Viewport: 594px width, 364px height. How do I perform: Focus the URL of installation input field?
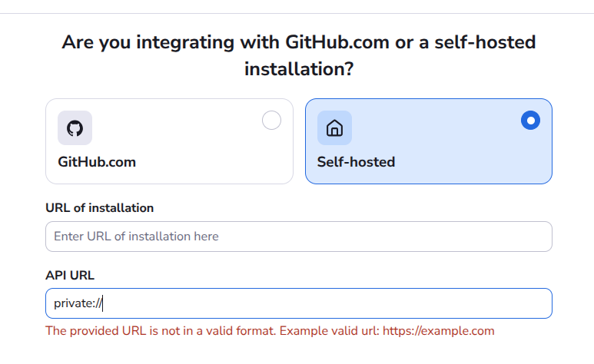299,237
